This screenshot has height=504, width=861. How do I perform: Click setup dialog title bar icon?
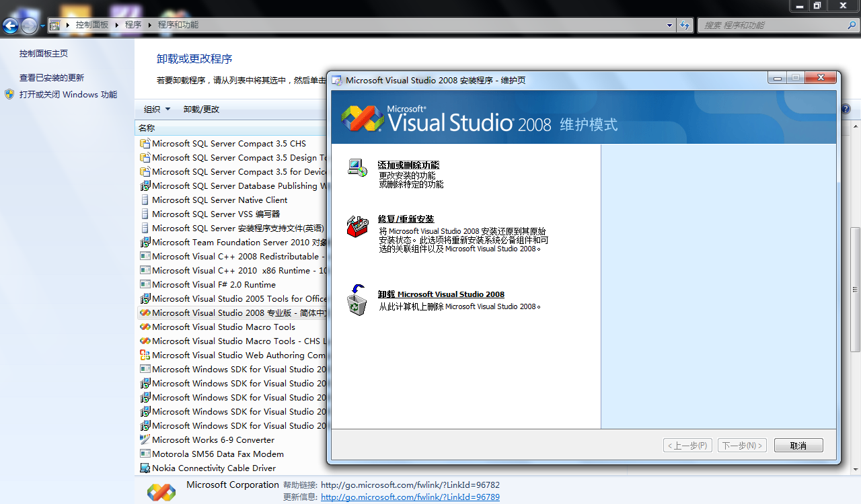click(337, 80)
